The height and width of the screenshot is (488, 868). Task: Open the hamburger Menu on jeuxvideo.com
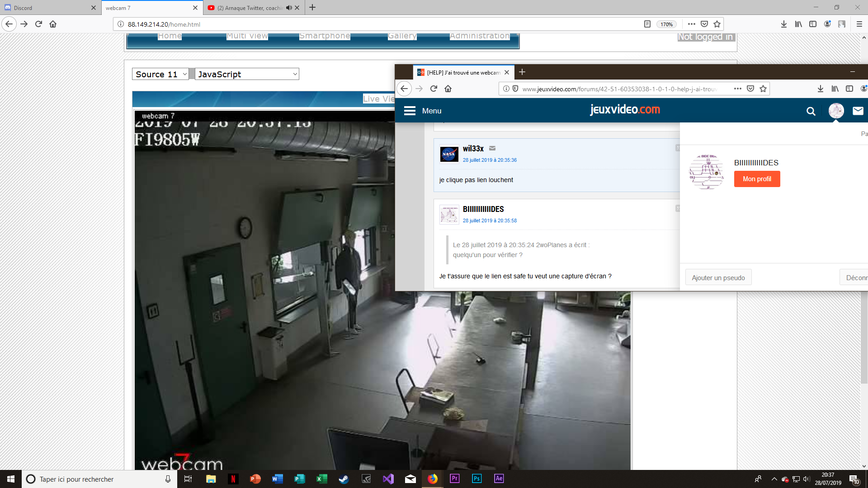pos(410,111)
